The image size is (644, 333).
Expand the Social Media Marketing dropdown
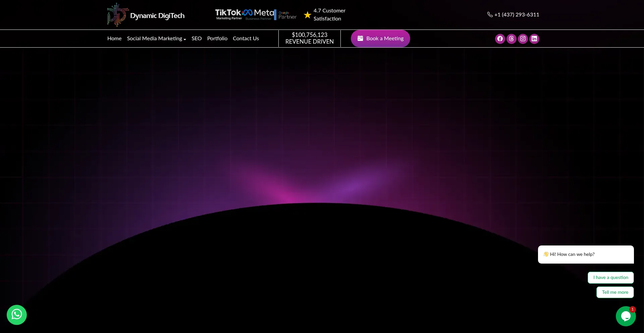tap(156, 39)
